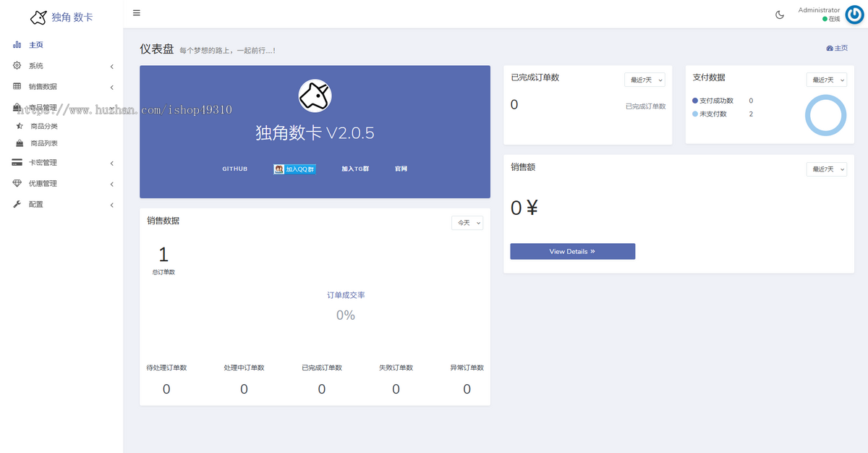
Task: Click the 官网 link on banner
Action: tap(401, 169)
